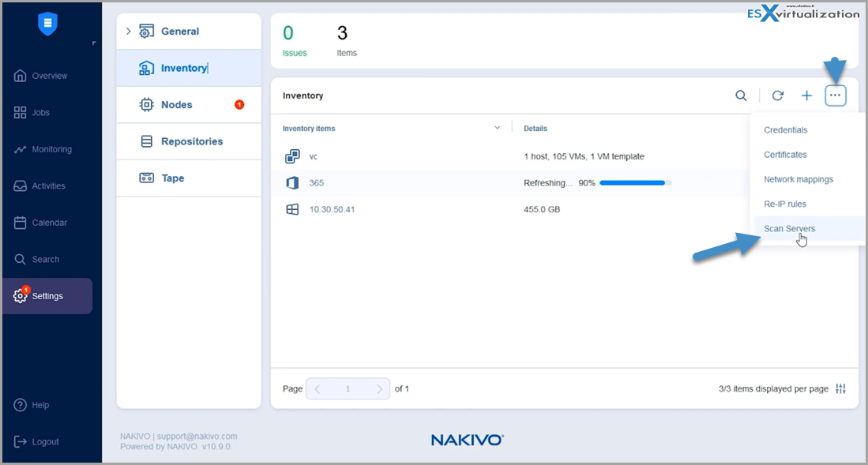Open Network mappings from the menu
Screen dimensions: 868x465
pos(798,179)
